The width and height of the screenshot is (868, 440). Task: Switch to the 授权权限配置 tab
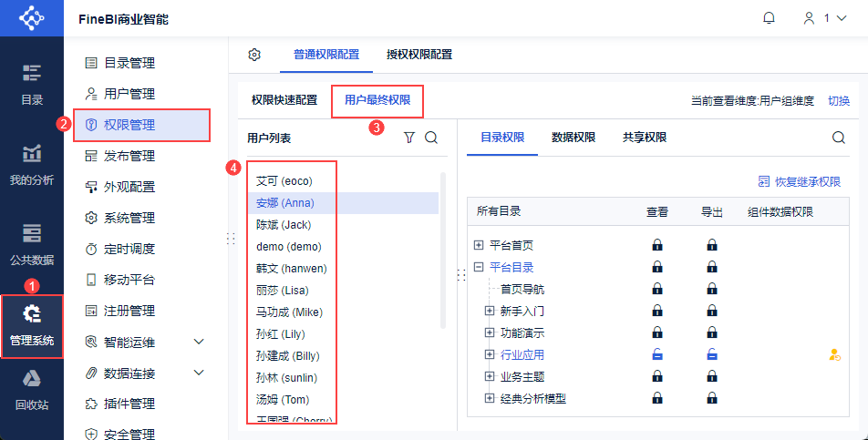tap(419, 54)
